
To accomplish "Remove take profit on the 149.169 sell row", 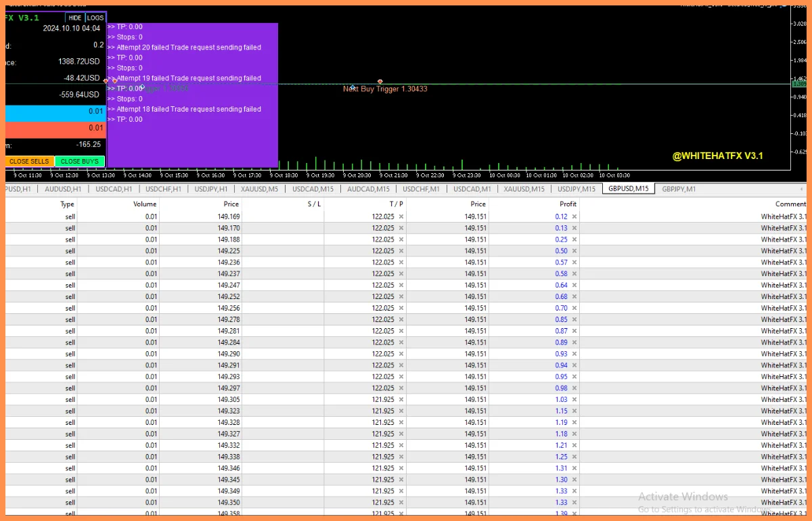I will pos(401,217).
